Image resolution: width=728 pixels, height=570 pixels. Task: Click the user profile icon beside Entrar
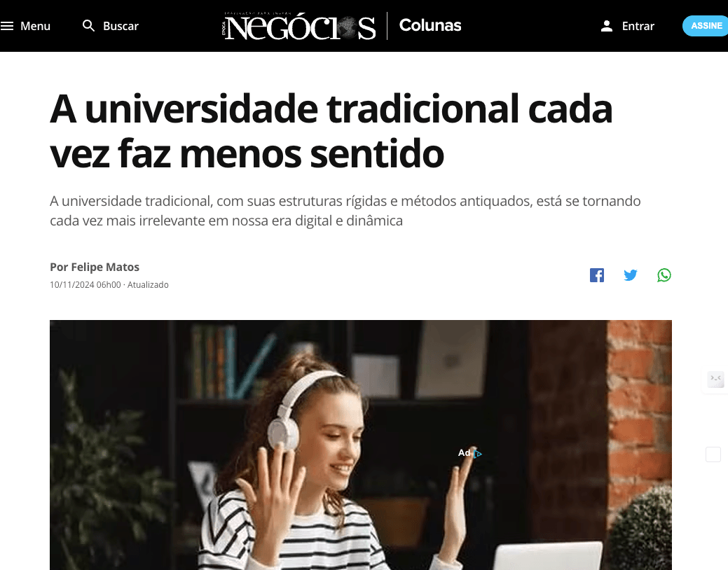point(606,26)
